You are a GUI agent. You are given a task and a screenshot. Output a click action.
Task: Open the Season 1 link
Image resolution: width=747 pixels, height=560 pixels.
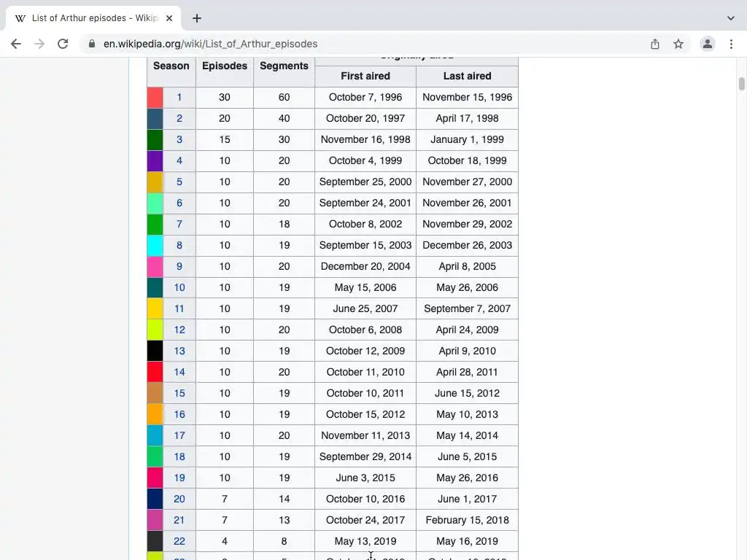pos(179,97)
